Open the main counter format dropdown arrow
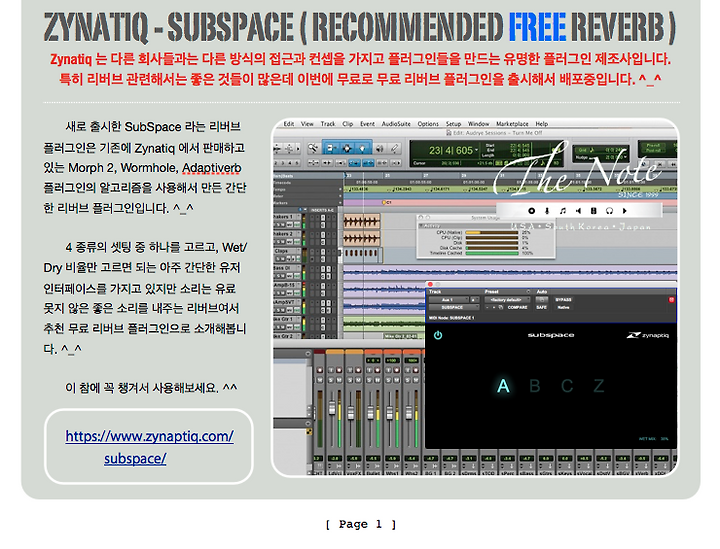Screen dimensions: 720x549 (x=476, y=151)
